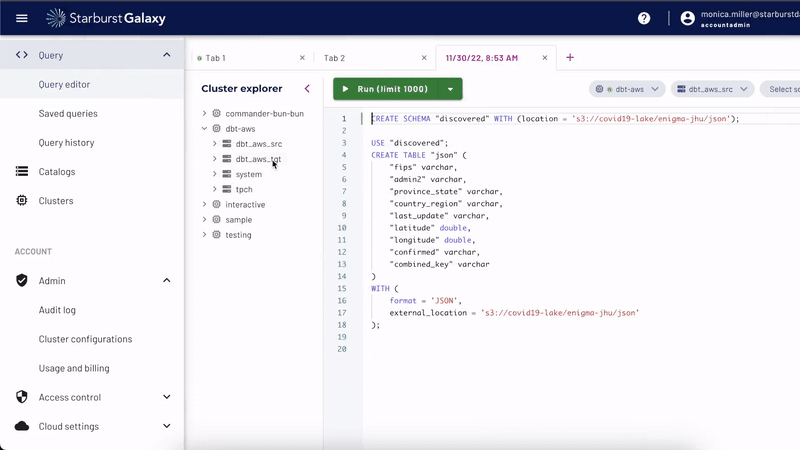Collapse the Cluster explorer panel arrow

tap(307, 88)
